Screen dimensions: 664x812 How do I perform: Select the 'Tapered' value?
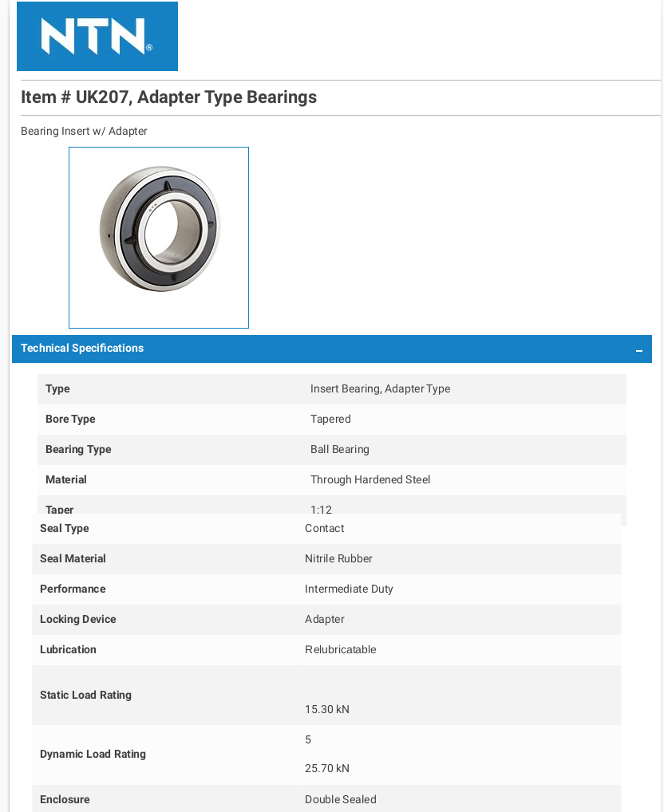click(330, 419)
